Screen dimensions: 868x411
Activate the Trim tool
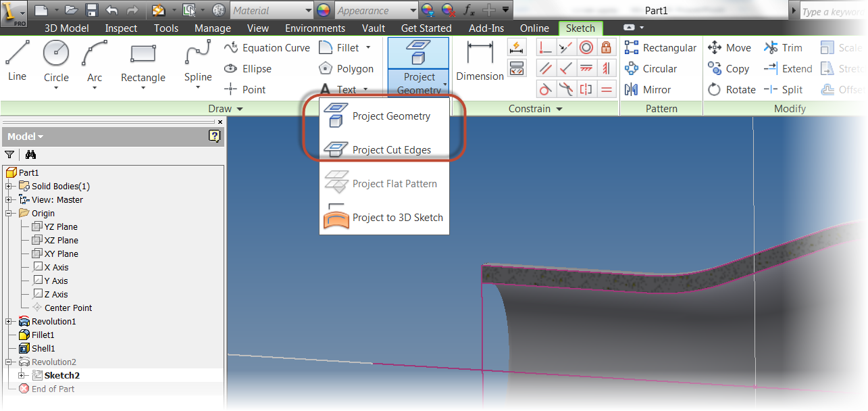pyautogui.click(x=784, y=47)
